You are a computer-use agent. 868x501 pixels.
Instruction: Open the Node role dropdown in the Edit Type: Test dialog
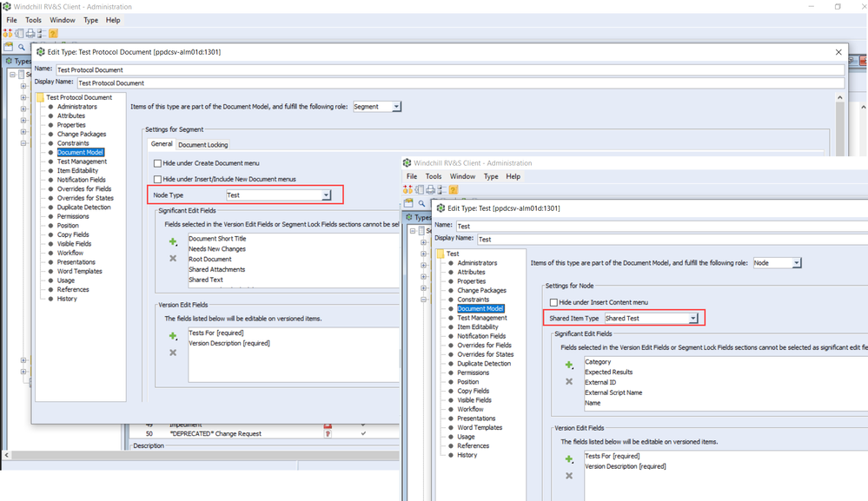797,263
